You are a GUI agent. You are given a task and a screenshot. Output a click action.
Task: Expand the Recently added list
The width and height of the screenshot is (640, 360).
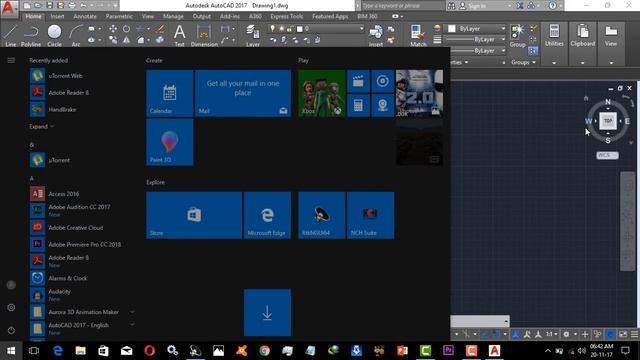point(41,127)
